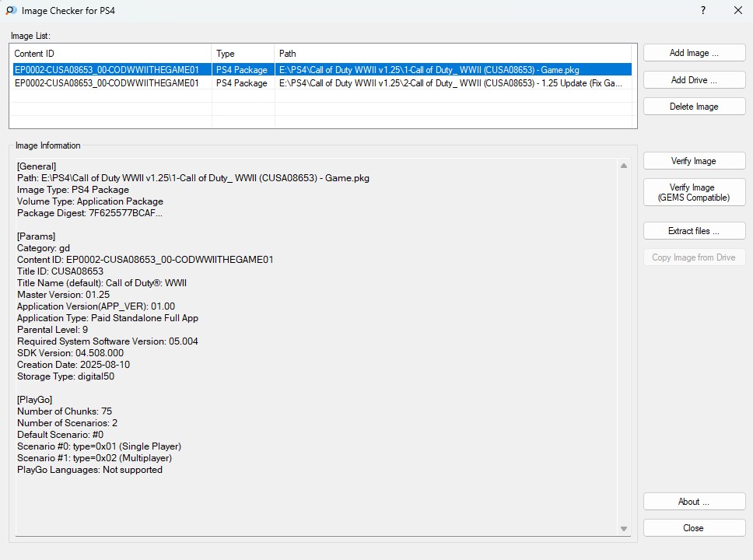This screenshot has width=753, height=560.
Task: Close the Image Checker window
Action: pyautogui.click(x=737, y=11)
